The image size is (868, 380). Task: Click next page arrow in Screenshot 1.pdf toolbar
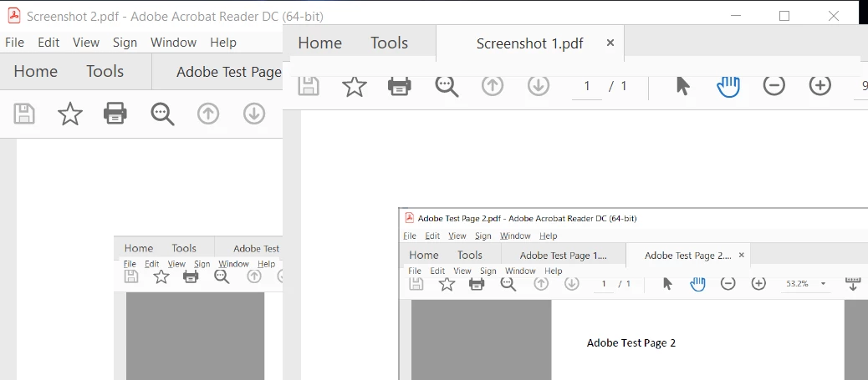[x=538, y=86]
